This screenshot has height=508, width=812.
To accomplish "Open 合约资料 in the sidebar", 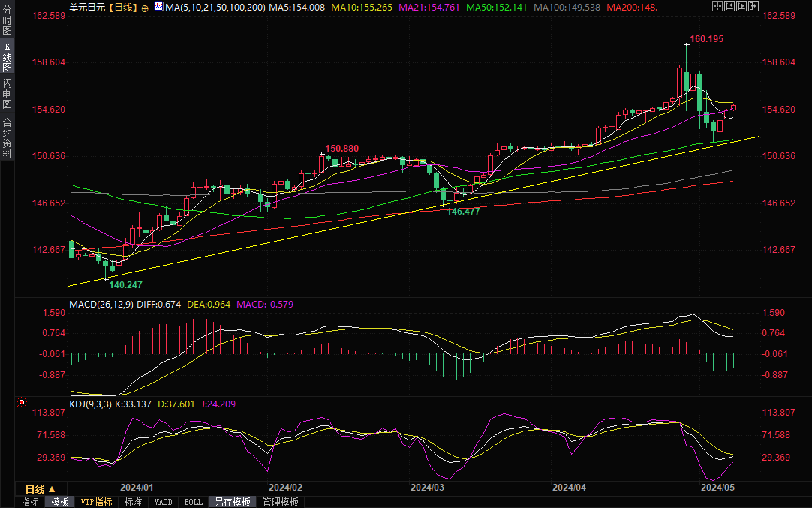I will (x=7, y=137).
